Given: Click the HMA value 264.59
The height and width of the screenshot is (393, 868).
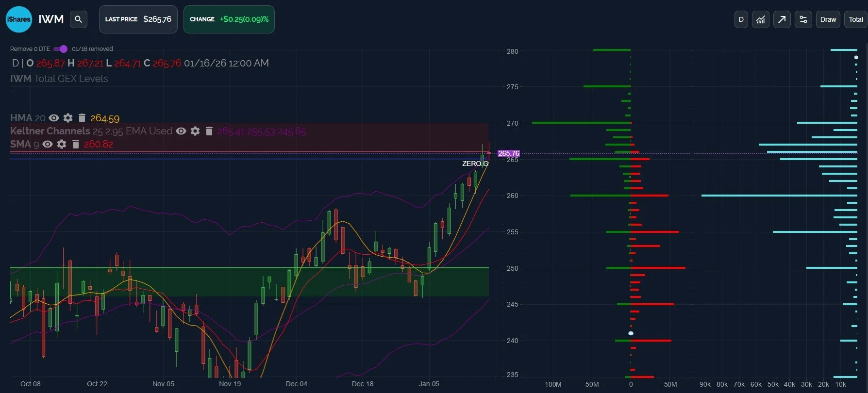Looking at the screenshot, I should [x=105, y=118].
